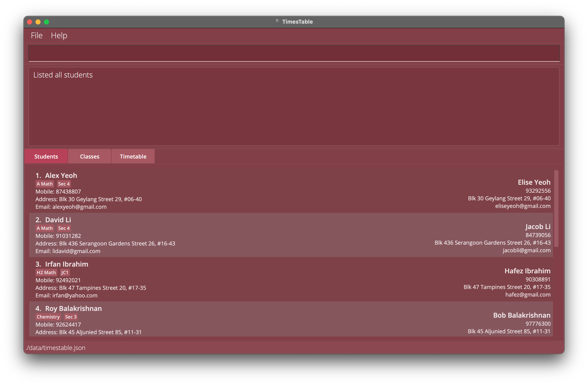
Task: Click the Sec 4 tag under David Li
Action: coord(64,228)
